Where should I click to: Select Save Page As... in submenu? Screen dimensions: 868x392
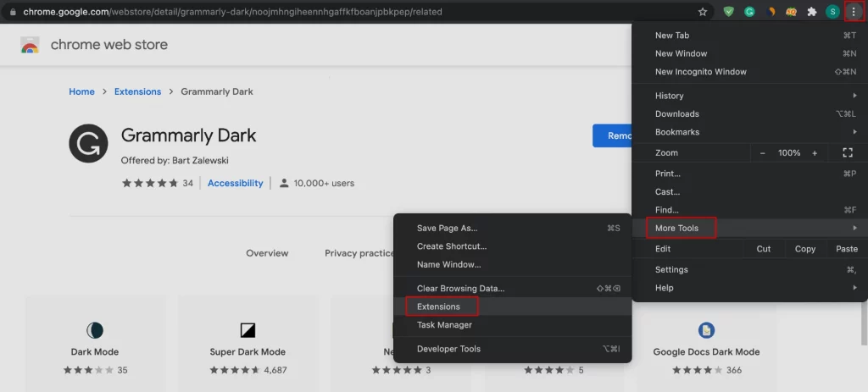point(513,229)
